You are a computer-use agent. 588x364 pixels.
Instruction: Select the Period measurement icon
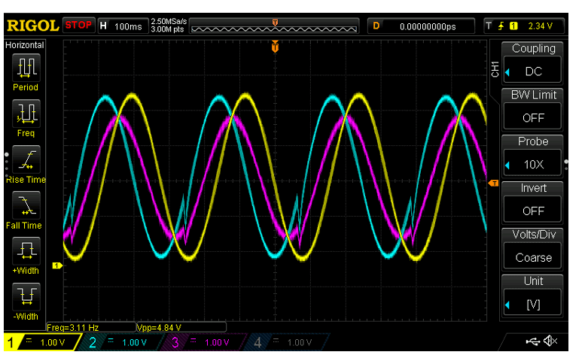26,68
